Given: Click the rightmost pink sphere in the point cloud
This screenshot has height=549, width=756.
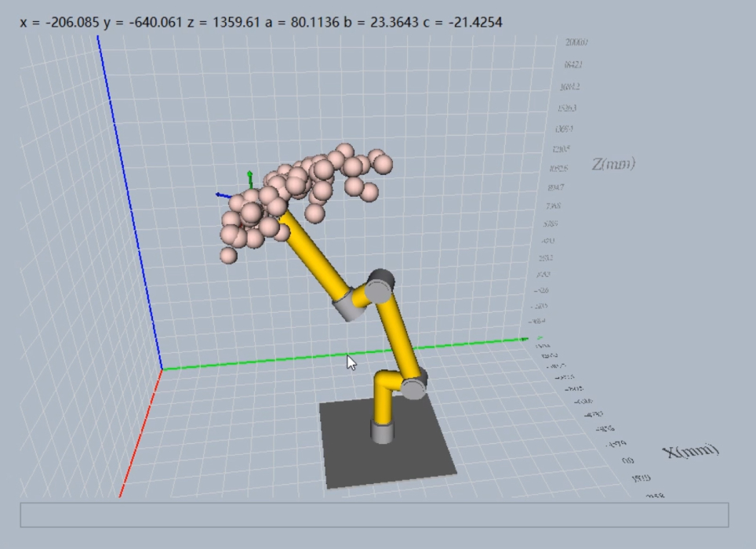Looking at the screenshot, I should click(x=383, y=164).
